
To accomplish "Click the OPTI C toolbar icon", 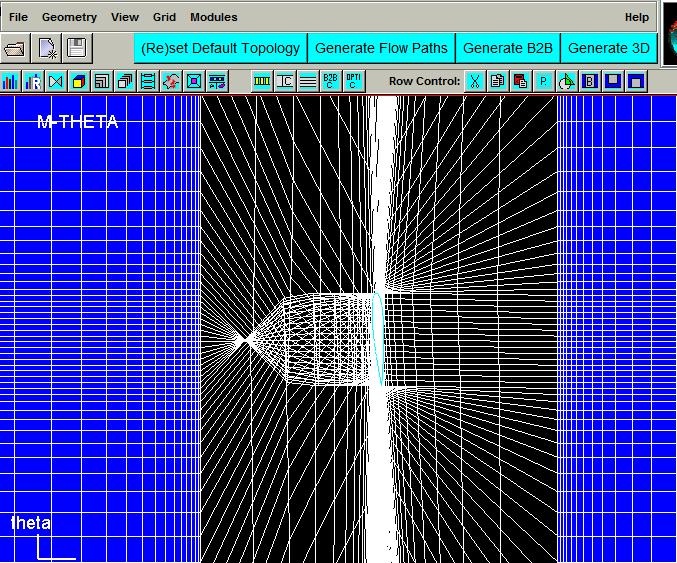I will pos(353,81).
